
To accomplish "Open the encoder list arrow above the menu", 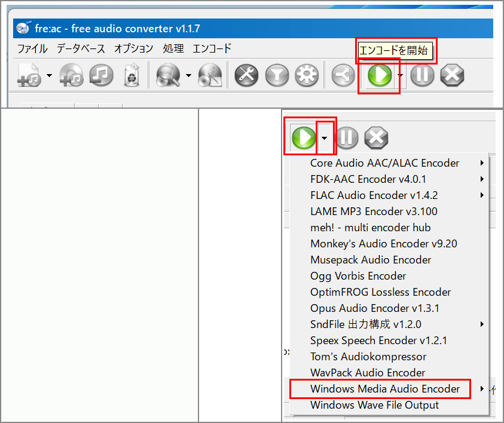I will pyautogui.click(x=324, y=138).
